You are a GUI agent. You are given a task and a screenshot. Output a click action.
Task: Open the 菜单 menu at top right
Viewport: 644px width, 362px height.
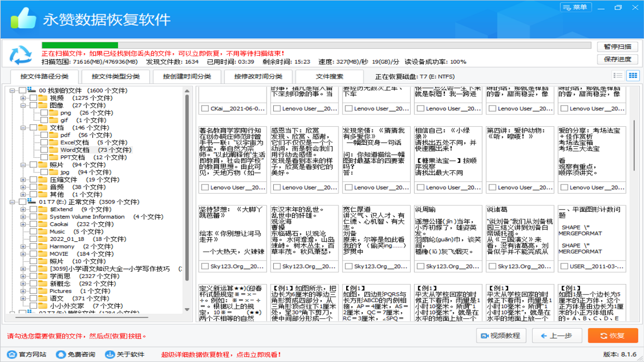click(575, 7)
